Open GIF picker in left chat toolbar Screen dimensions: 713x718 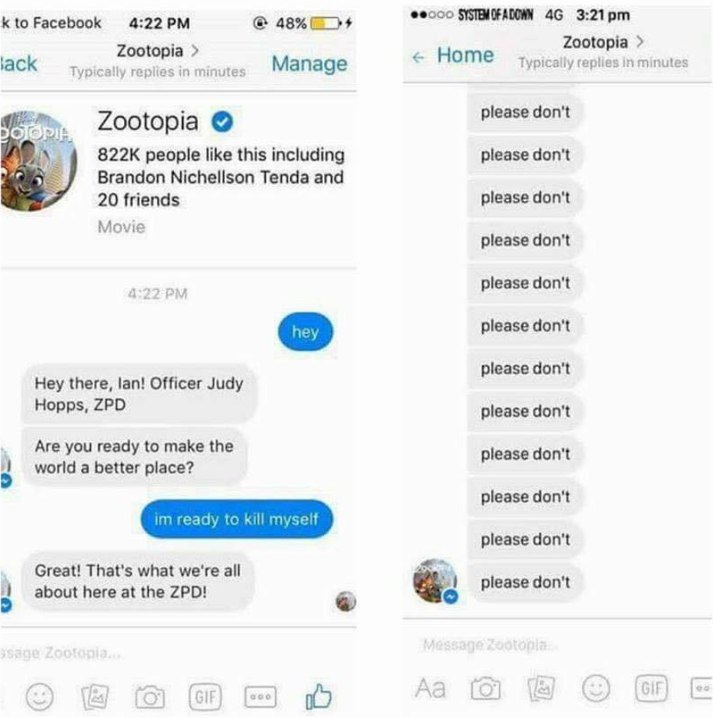click(x=205, y=696)
